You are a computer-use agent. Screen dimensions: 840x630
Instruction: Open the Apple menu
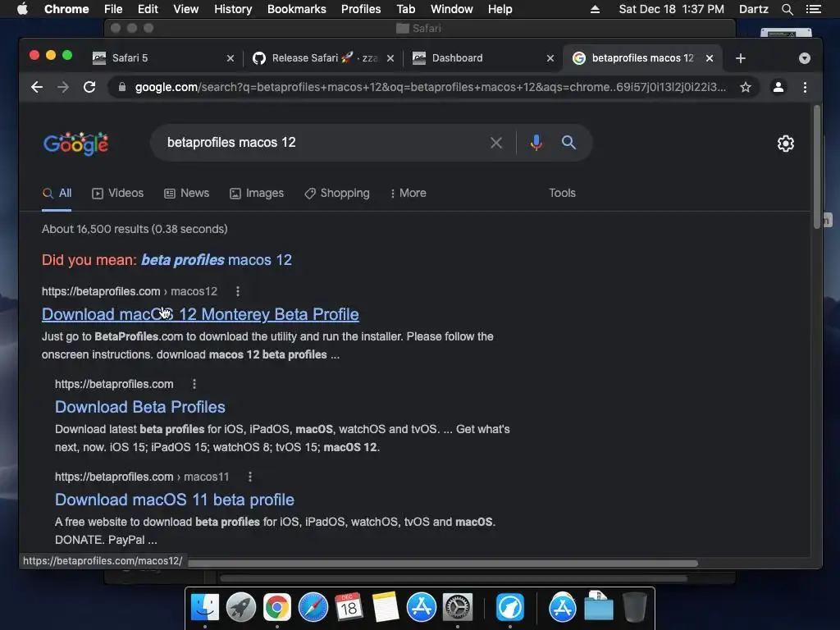[22, 9]
